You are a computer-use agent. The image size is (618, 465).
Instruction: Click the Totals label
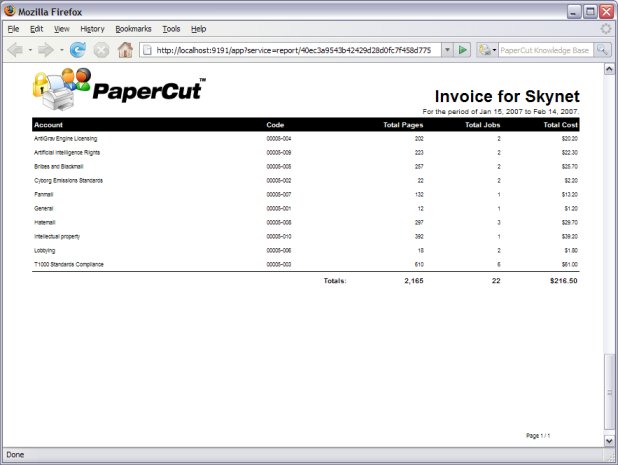click(335, 281)
